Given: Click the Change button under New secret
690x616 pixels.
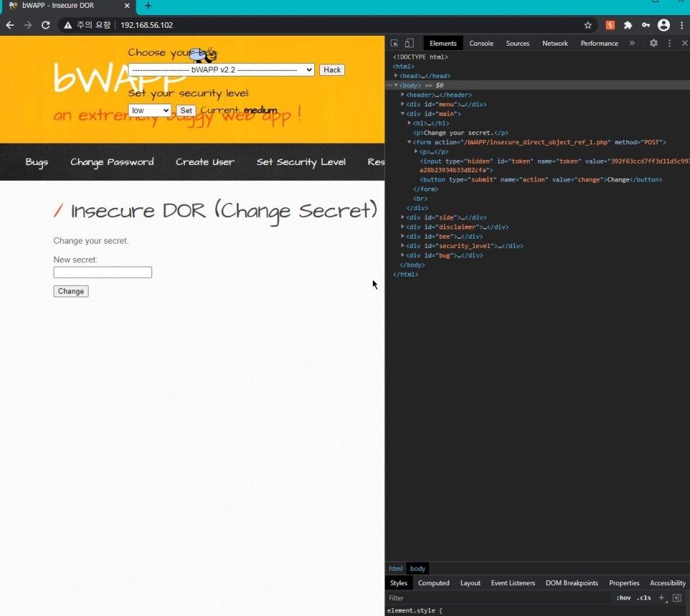Looking at the screenshot, I should pos(71,291).
